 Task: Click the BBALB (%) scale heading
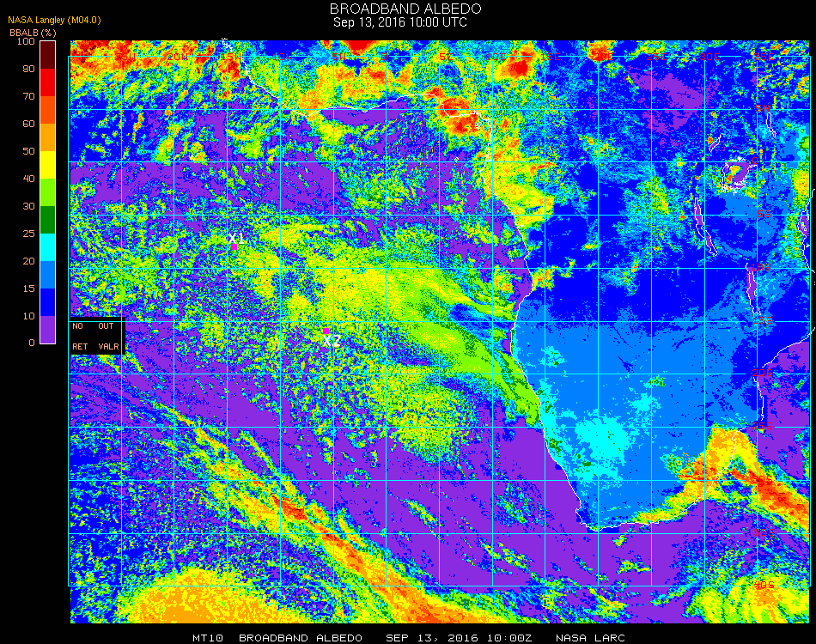33,33
